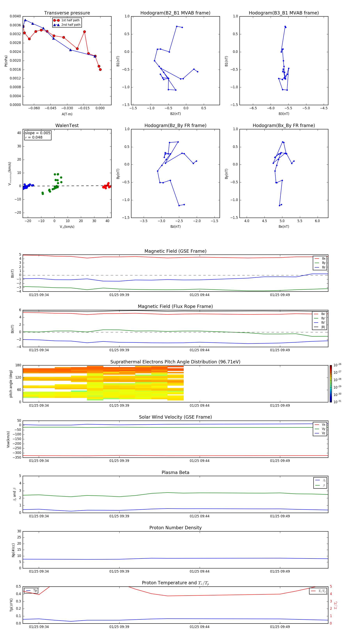This screenshot has width=351, height=644.
Task: Click 'Solar Wind Velocity (GSE Frame)' title
Action: (175, 417)
